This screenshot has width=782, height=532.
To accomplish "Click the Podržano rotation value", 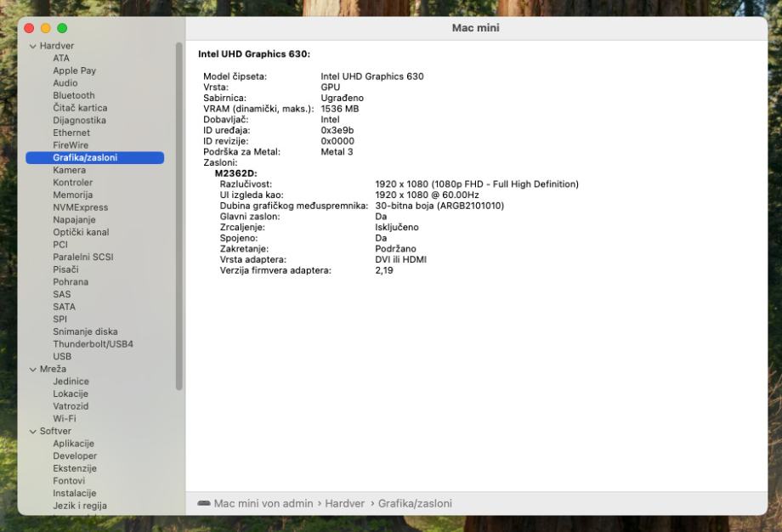I will pos(395,249).
